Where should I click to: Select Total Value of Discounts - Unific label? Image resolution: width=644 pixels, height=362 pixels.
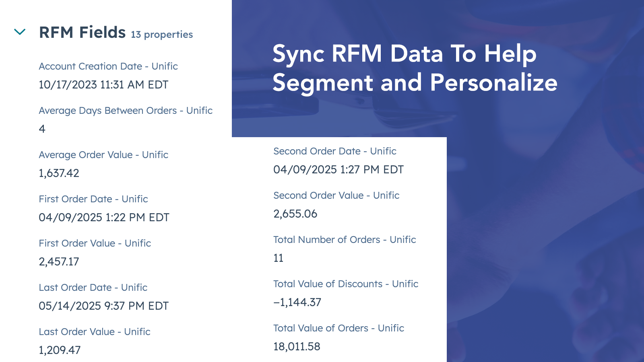click(346, 284)
